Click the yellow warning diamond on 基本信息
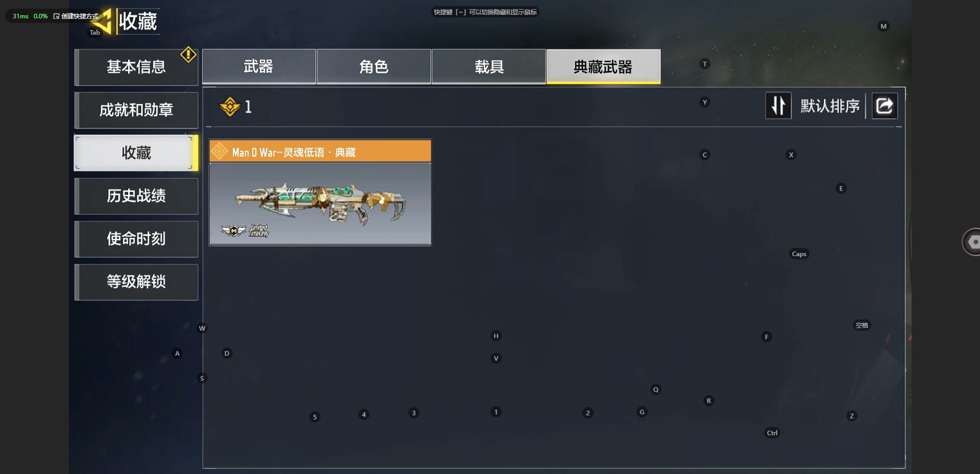 (x=188, y=55)
